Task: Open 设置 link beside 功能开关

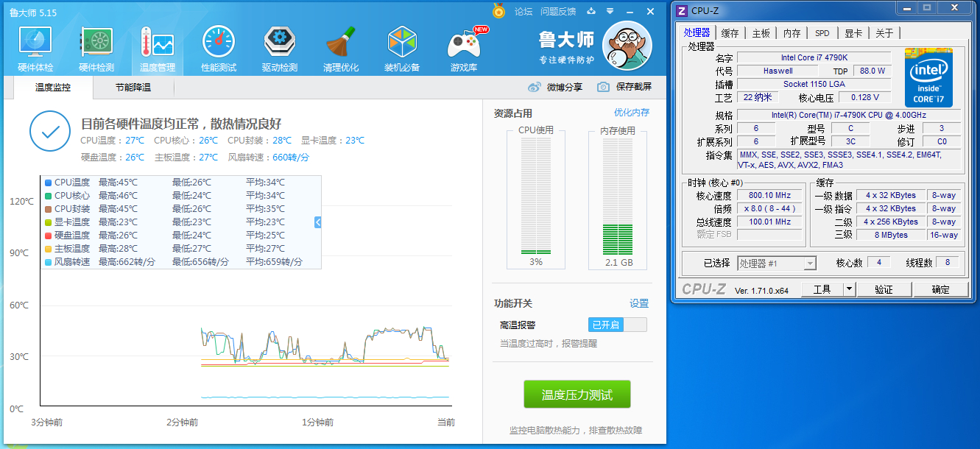Action: coord(639,303)
